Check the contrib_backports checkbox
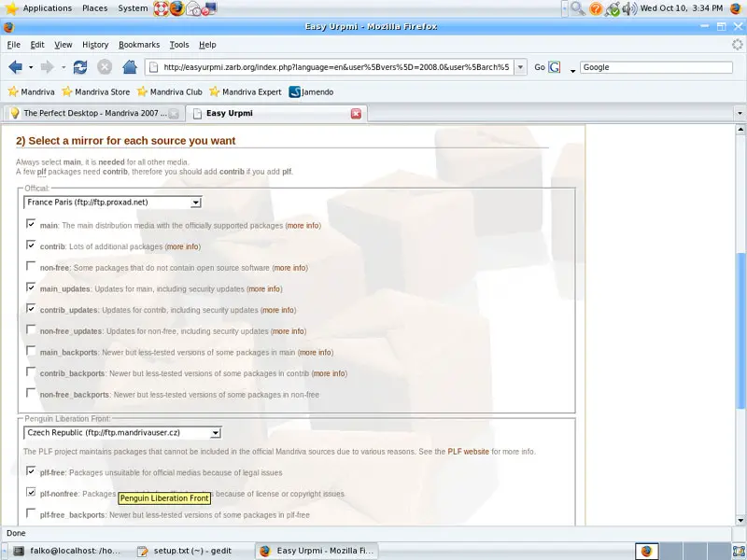Screen dimensions: 747x560 [31, 371]
